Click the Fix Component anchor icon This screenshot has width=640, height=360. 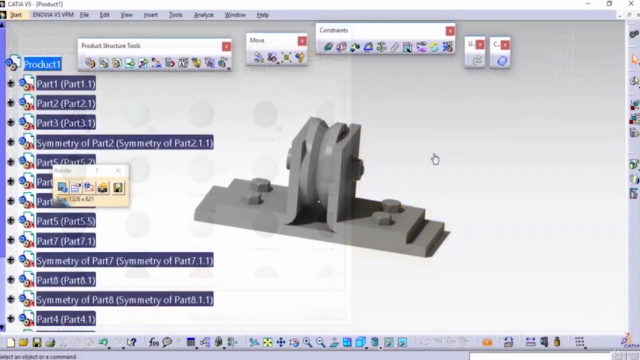tap(381, 47)
